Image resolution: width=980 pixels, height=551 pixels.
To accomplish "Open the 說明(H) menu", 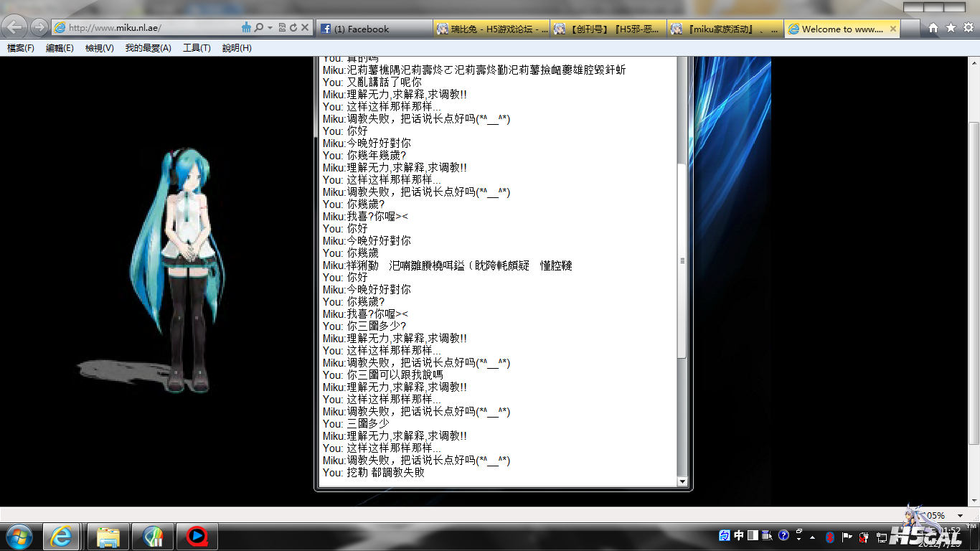I will (x=237, y=48).
